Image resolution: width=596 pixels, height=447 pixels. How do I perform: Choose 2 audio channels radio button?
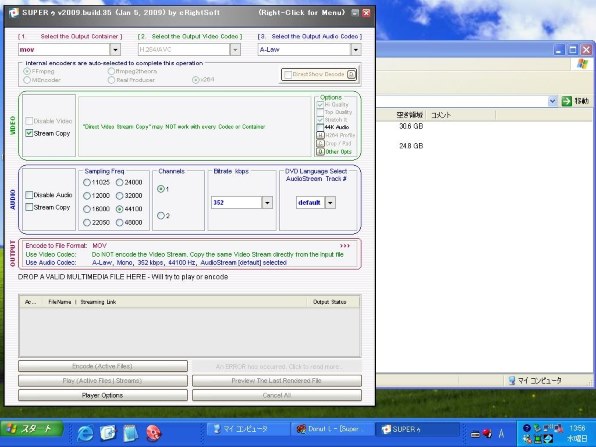click(161, 216)
